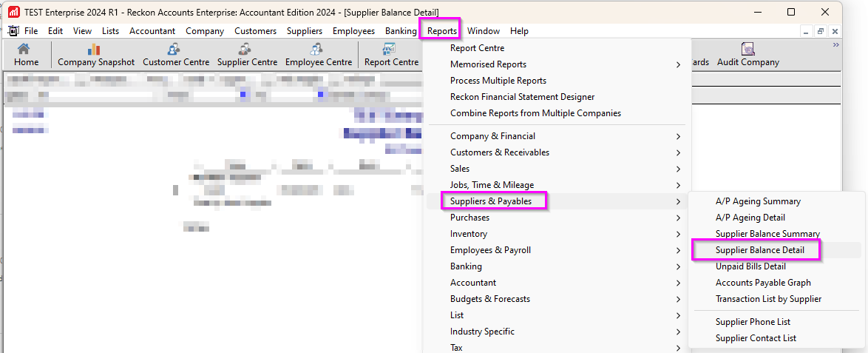
Task: Open the Accountant menu in menu bar
Action: 152,31
